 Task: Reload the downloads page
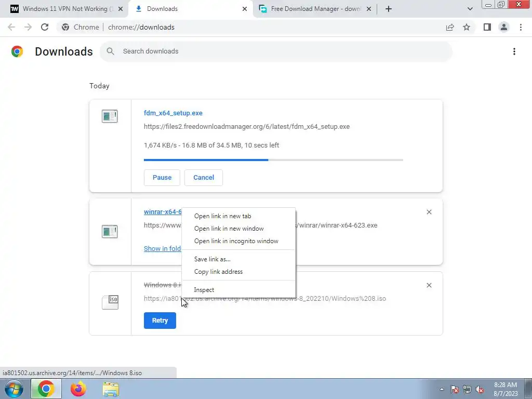(x=45, y=27)
